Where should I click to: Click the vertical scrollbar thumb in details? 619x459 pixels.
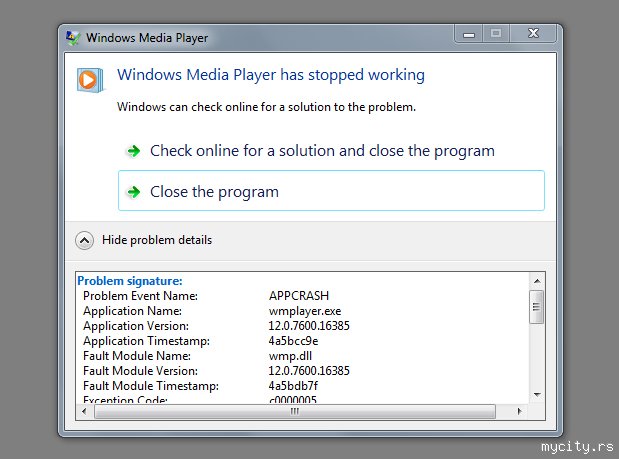tap(536, 307)
